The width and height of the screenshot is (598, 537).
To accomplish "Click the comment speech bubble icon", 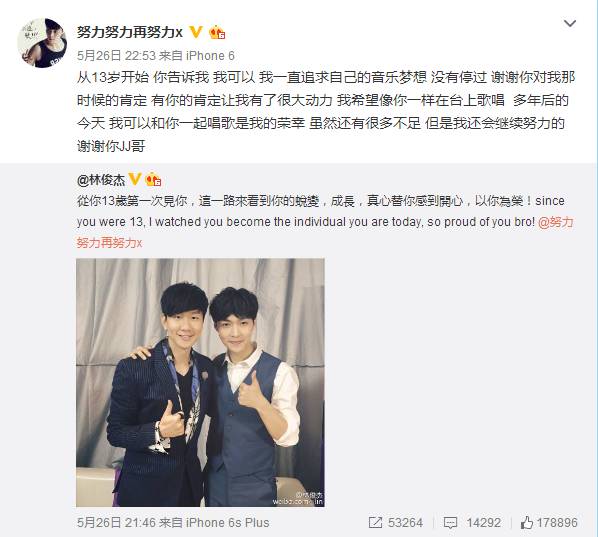I will (x=450, y=523).
